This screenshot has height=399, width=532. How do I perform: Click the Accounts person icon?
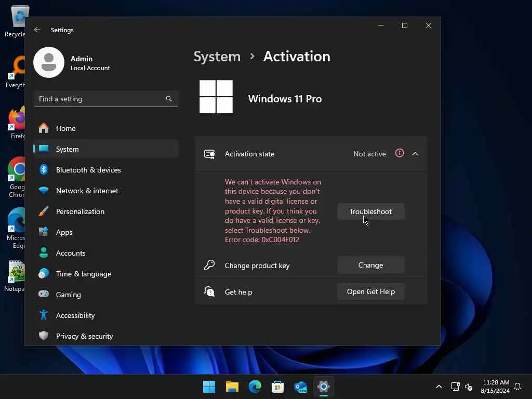coord(44,253)
